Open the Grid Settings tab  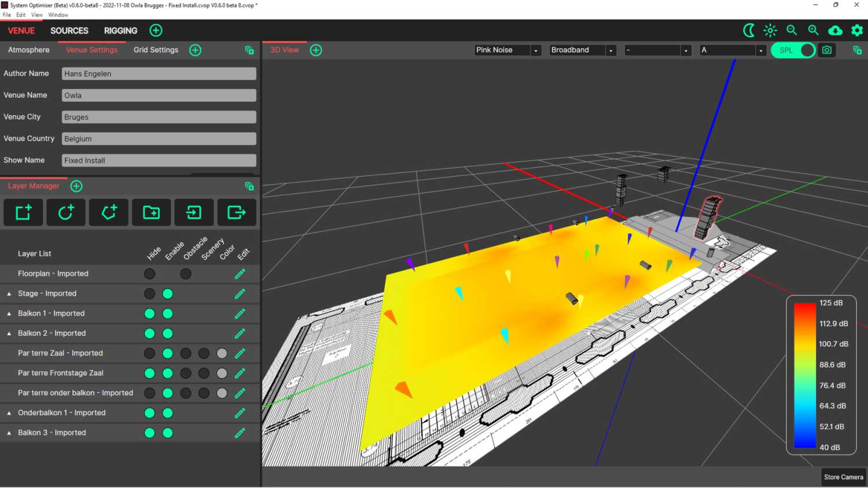[x=156, y=50]
